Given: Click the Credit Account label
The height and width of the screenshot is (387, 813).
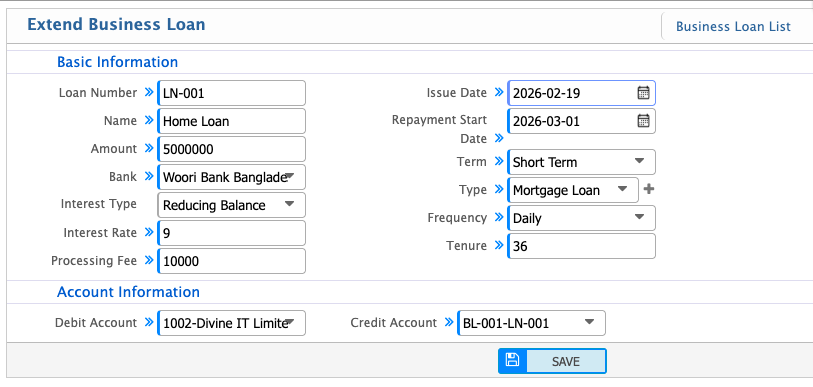Looking at the screenshot, I should [394, 322].
